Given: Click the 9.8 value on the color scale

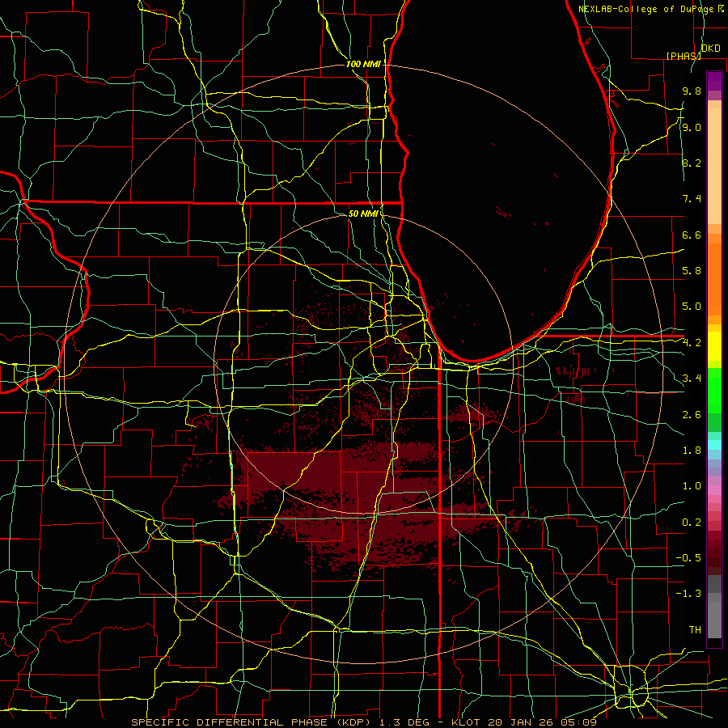Looking at the screenshot, I should (x=692, y=91).
